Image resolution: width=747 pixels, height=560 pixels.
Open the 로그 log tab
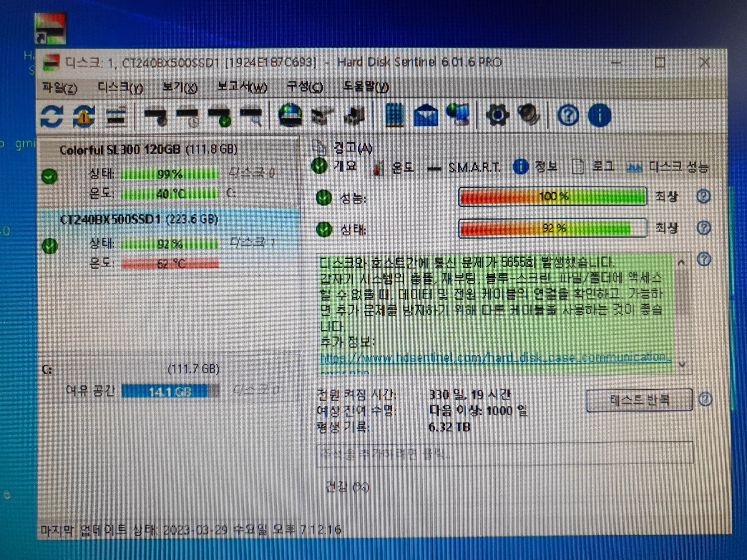point(593,167)
